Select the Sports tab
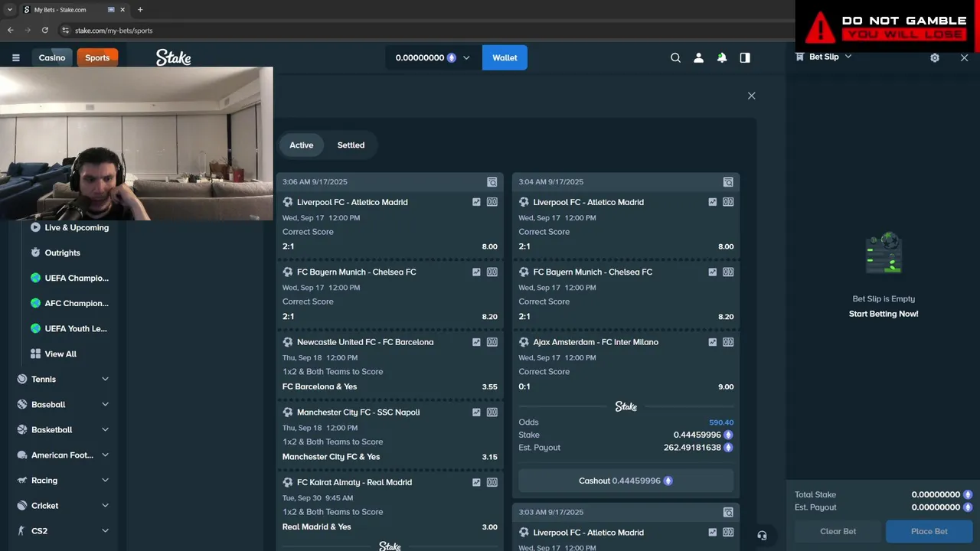This screenshot has height=551, width=980. click(97, 57)
